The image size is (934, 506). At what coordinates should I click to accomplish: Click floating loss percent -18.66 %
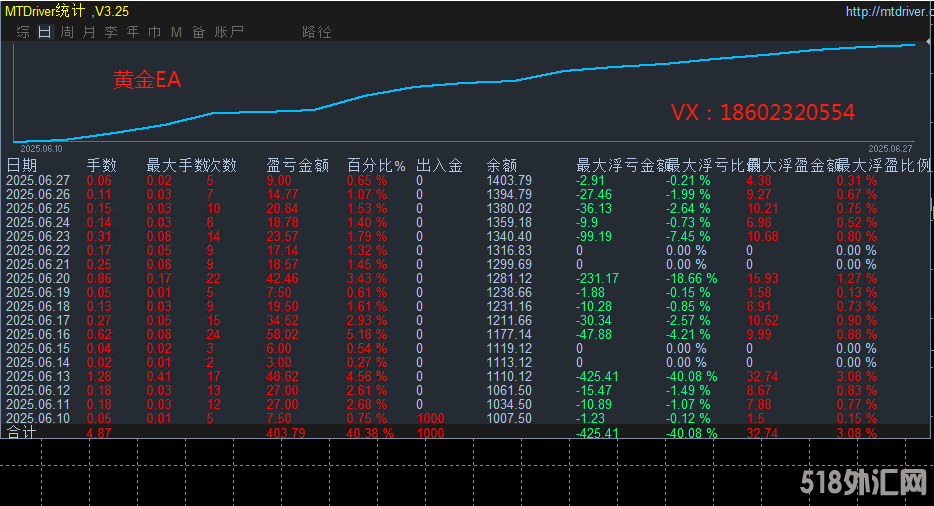click(692, 278)
